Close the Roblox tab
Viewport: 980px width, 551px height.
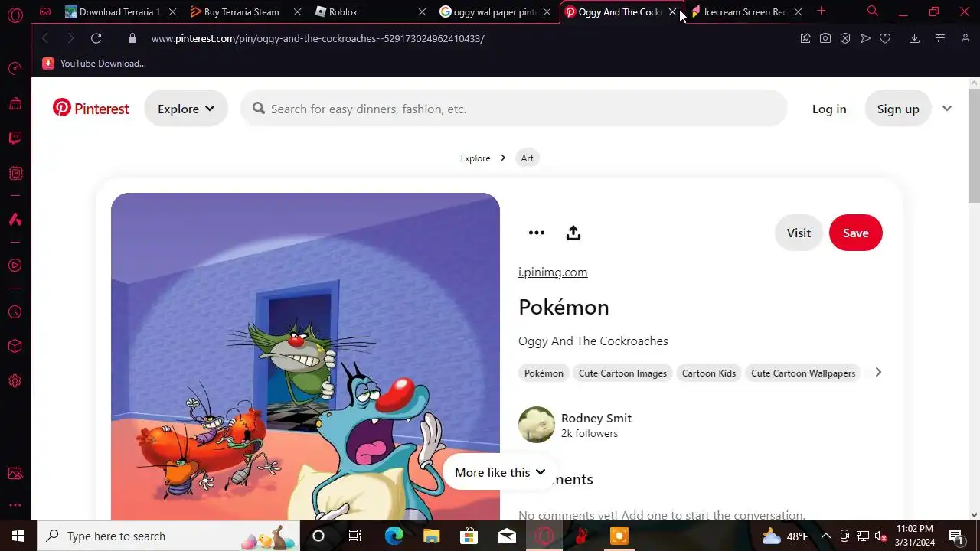[x=422, y=12]
